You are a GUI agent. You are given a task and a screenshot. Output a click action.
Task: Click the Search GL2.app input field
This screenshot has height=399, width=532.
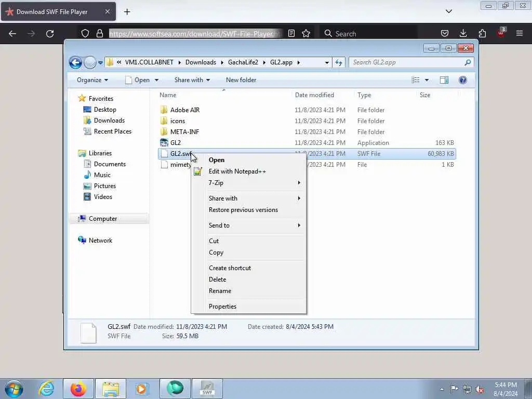coord(411,62)
